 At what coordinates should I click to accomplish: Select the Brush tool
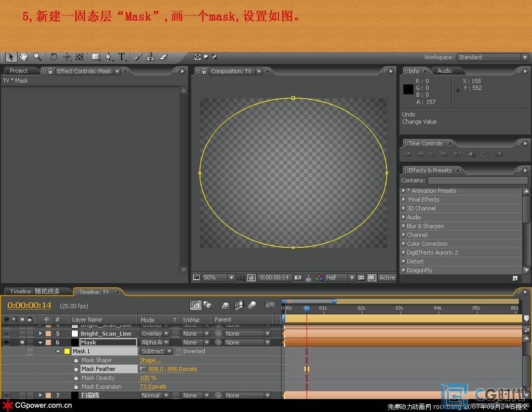click(138, 57)
